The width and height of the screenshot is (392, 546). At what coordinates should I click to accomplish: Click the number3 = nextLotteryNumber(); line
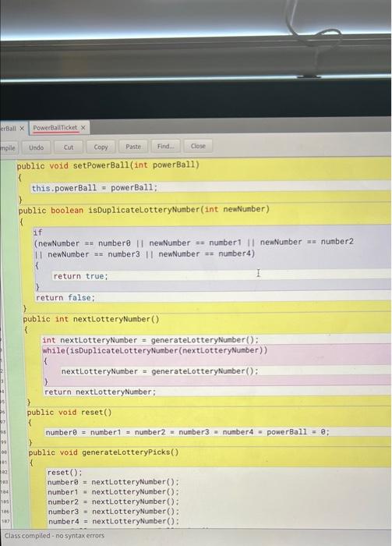point(114,512)
